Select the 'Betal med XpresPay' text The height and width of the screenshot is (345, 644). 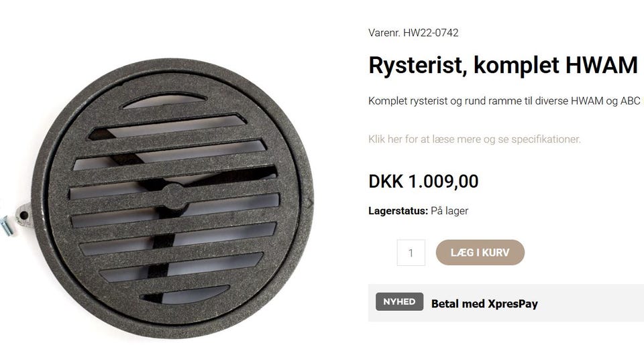[484, 304]
